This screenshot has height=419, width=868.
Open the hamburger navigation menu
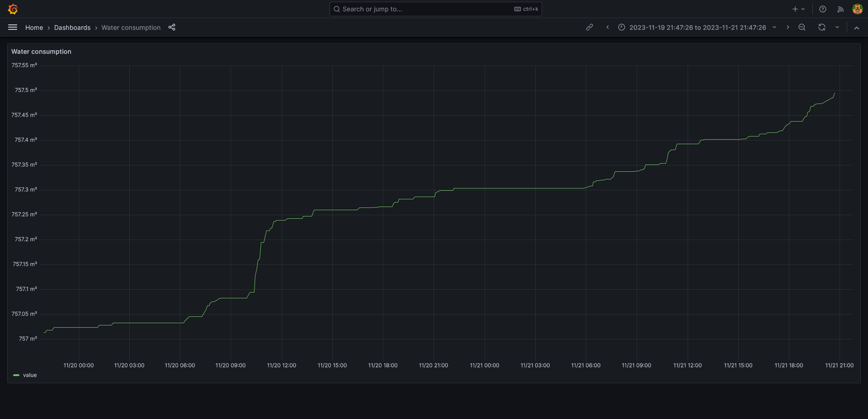click(x=13, y=28)
